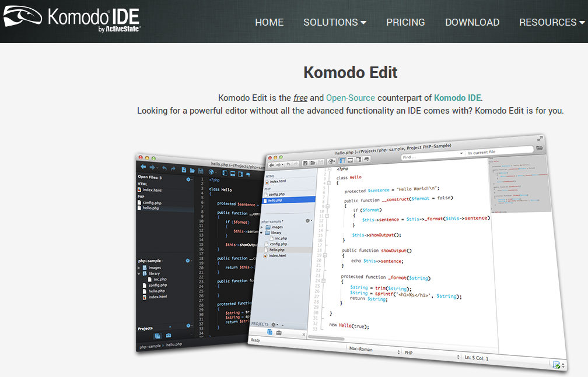Open php-sample gear menu in dark window

188,261
